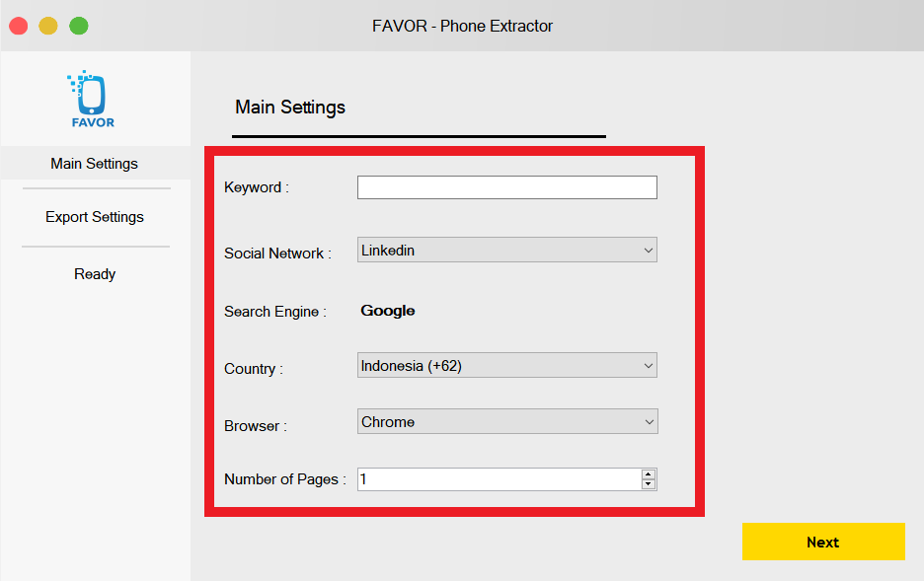
Task: Click the Number of Pages input field
Action: click(x=500, y=479)
